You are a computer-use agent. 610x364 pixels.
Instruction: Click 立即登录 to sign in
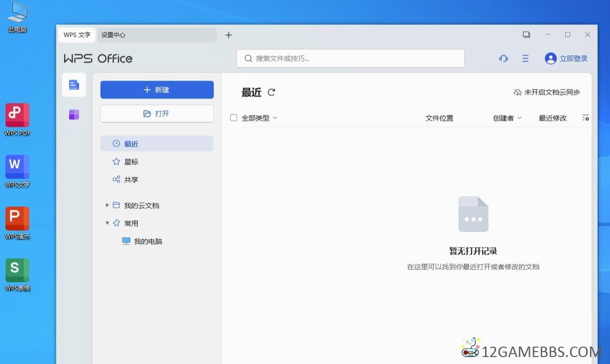pyautogui.click(x=574, y=59)
